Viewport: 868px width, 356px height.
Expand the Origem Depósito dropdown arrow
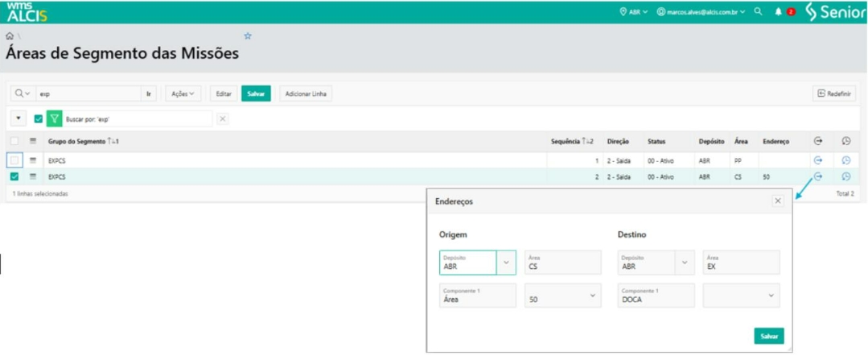pyautogui.click(x=506, y=263)
